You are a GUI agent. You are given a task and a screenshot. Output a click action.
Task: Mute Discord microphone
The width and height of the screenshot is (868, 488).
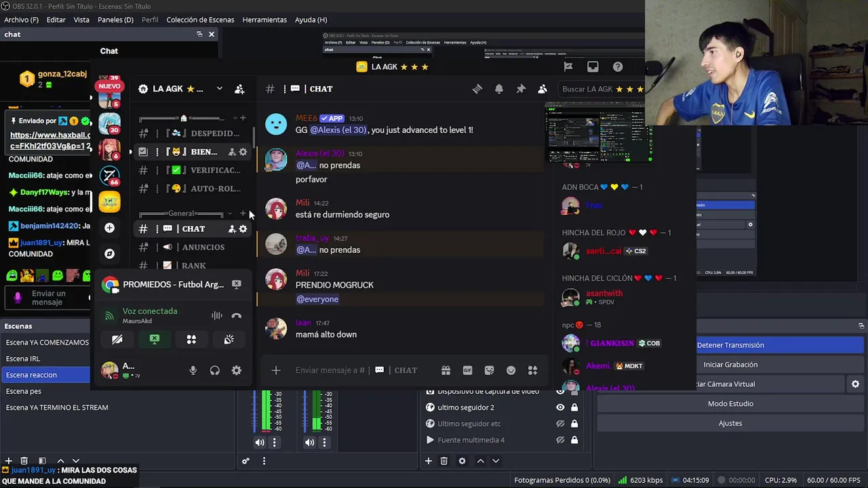(x=193, y=370)
